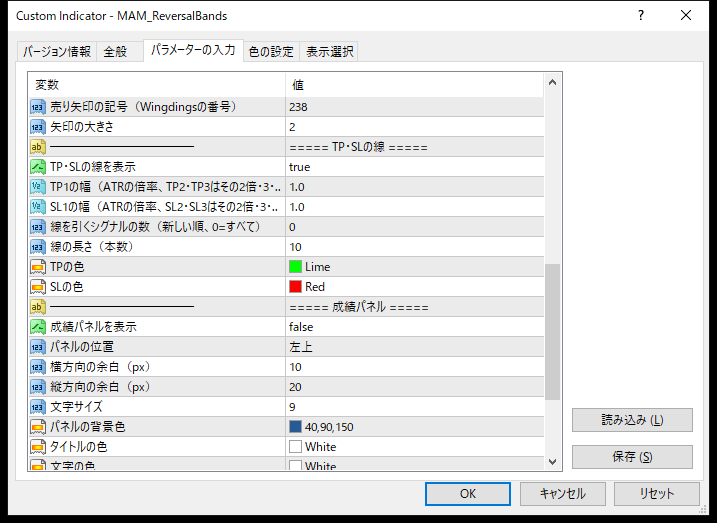The width and height of the screenshot is (717, 523).
Task: Click the 保存 (S) button
Action: click(x=632, y=457)
